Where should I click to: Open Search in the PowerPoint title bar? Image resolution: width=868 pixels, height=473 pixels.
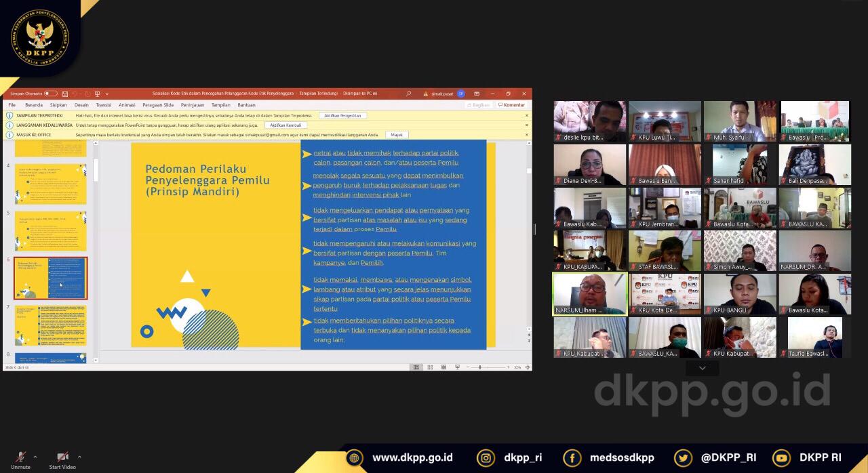408,94
